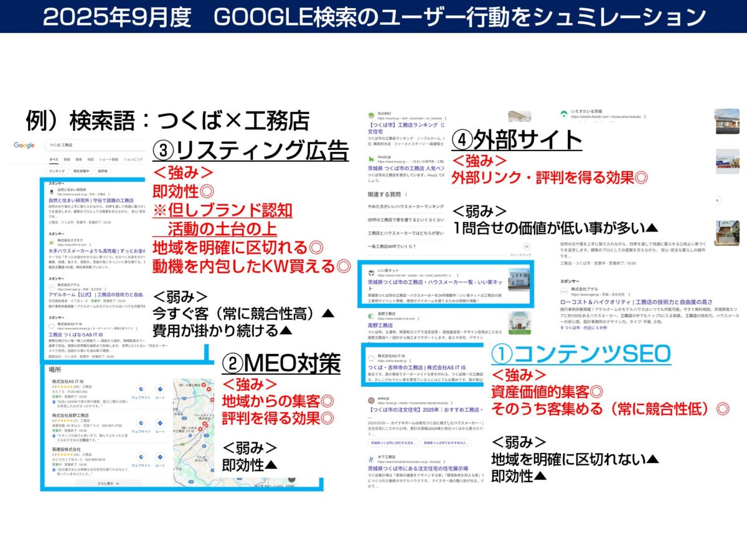Screen dimensions: 747x560
Task: Toggle the 高評価 filter chip
Action: point(102,170)
